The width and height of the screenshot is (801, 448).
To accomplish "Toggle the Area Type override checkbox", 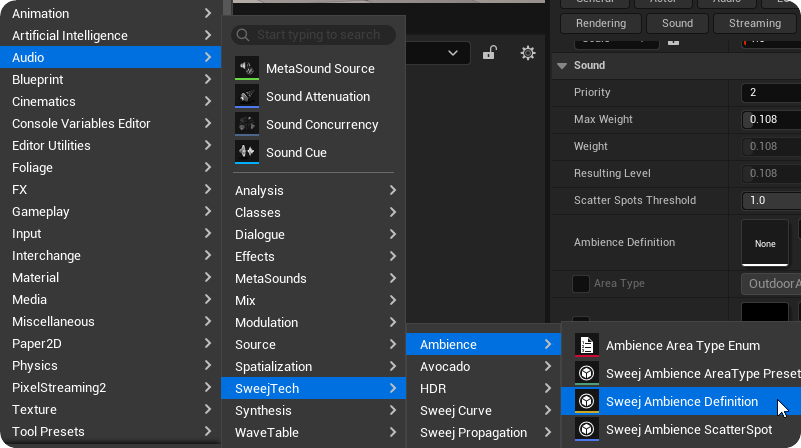I will click(x=581, y=284).
